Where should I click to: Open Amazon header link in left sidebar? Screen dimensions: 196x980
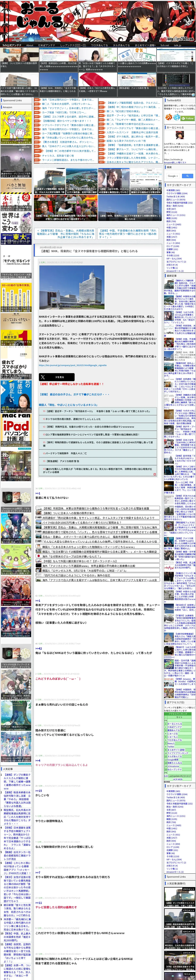(x=8, y=107)
